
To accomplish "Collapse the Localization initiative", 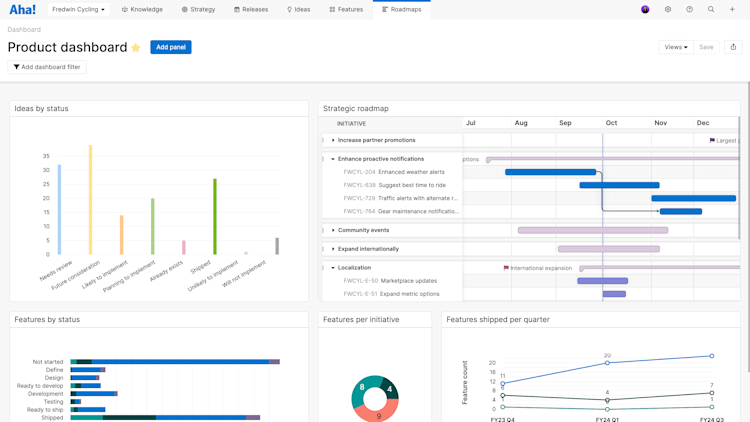I will click(x=333, y=268).
